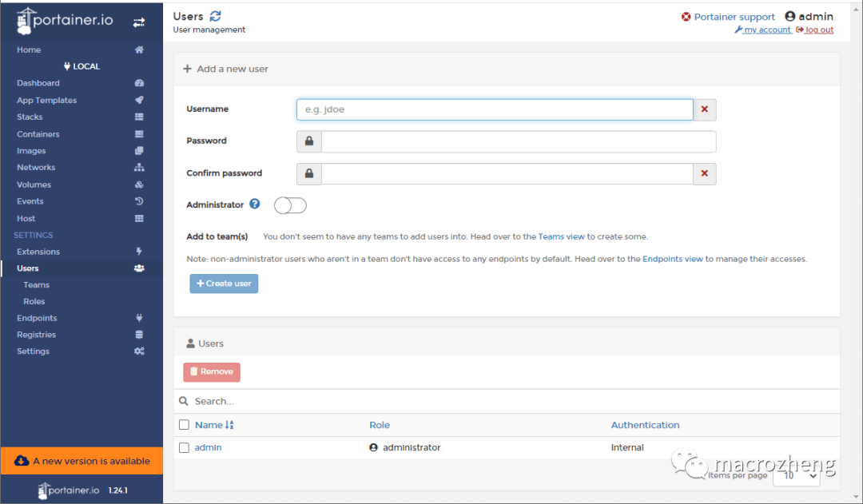Click the Host grid icon
The height and width of the screenshot is (504, 863).
point(139,218)
